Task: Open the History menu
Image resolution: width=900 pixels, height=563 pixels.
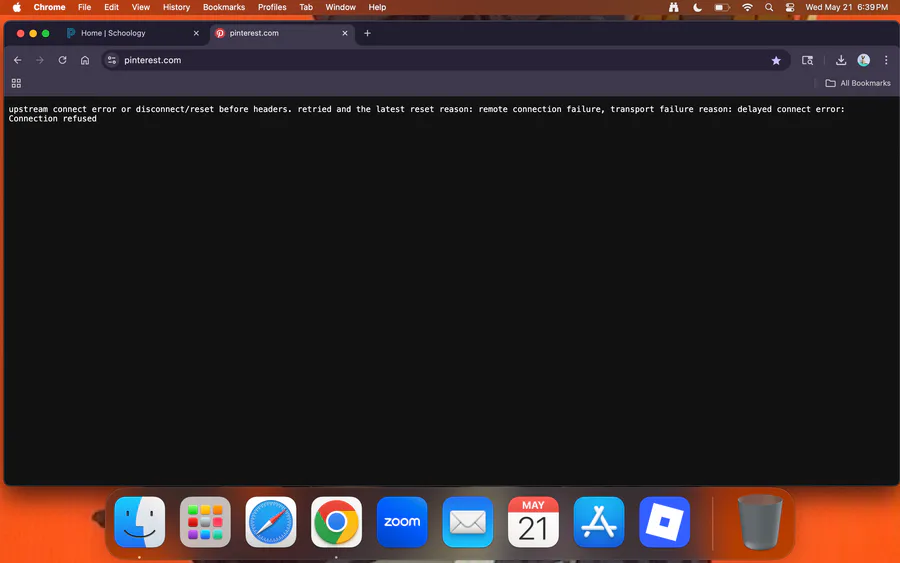Action: [x=176, y=7]
